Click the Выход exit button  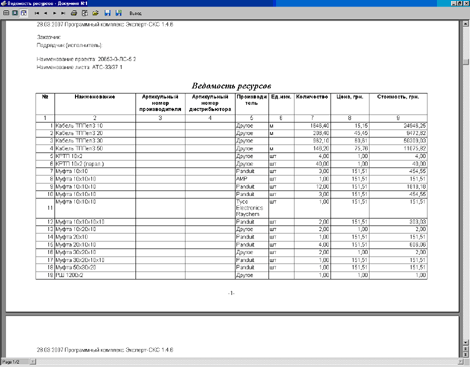point(135,13)
